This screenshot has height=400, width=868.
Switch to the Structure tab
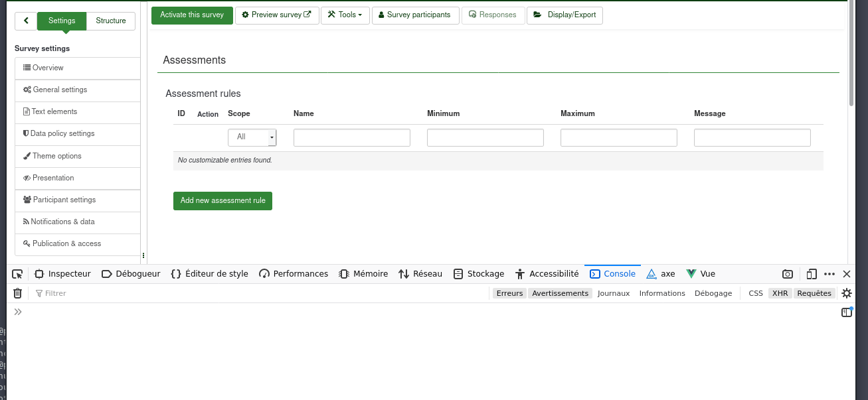click(111, 21)
